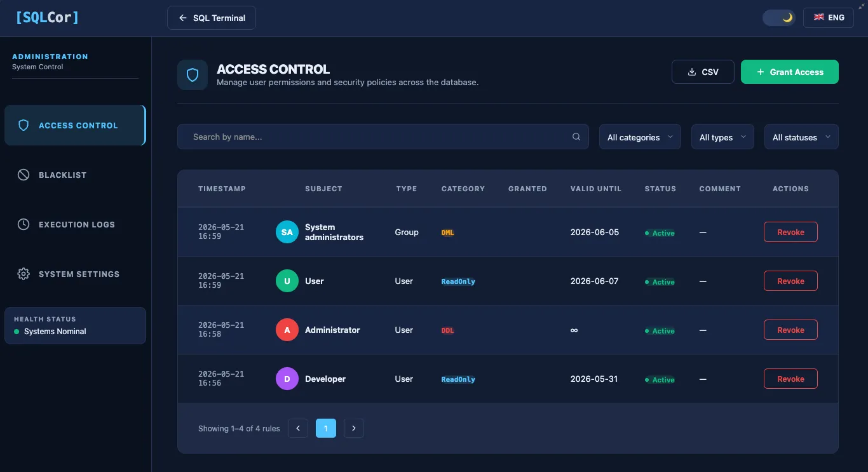Open the All categories dropdown
The height and width of the screenshot is (472, 868).
640,137
